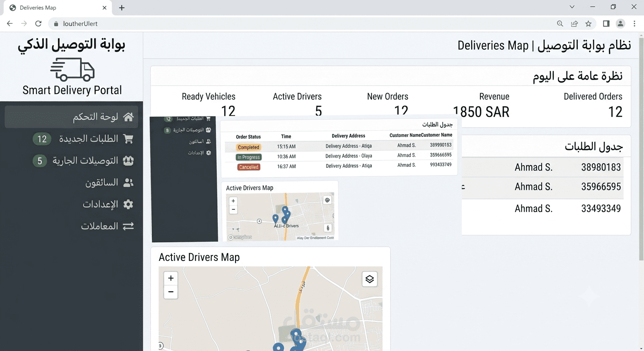Click the Delivered Orders stat label

(593, 96)
